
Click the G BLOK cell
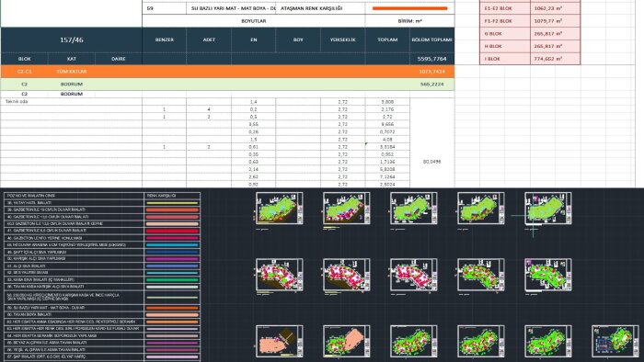point(505,34)
